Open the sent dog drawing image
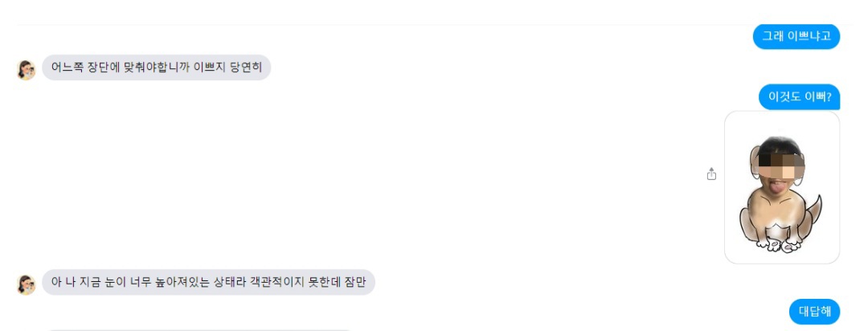Image resolution: width=868 pixels, height=331 pixels. 781,187
